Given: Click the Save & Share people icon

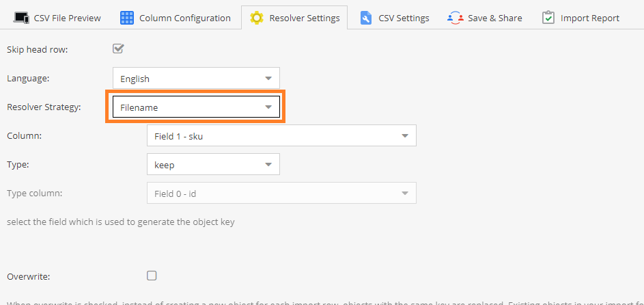Looking at the screenshot, I should (456, 18).
